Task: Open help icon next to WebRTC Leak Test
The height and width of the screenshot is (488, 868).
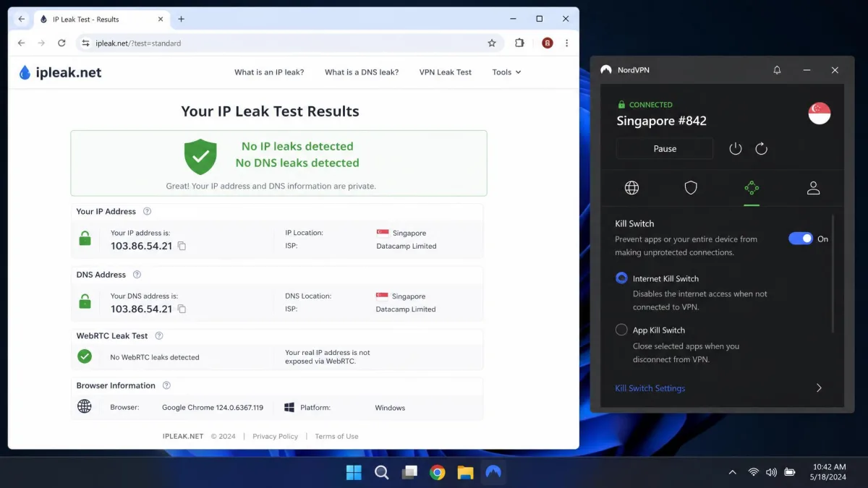Action: 159,335
